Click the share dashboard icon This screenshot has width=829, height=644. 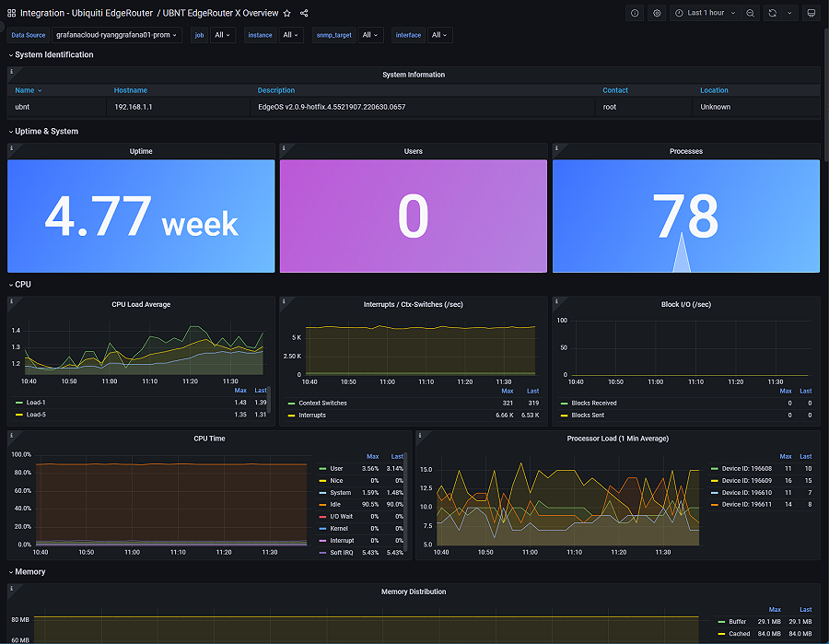(304, 13)
